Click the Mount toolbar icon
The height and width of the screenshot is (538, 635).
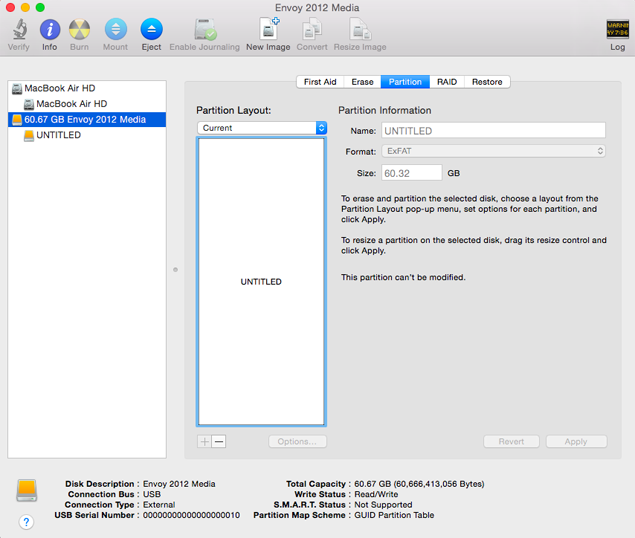116,30
